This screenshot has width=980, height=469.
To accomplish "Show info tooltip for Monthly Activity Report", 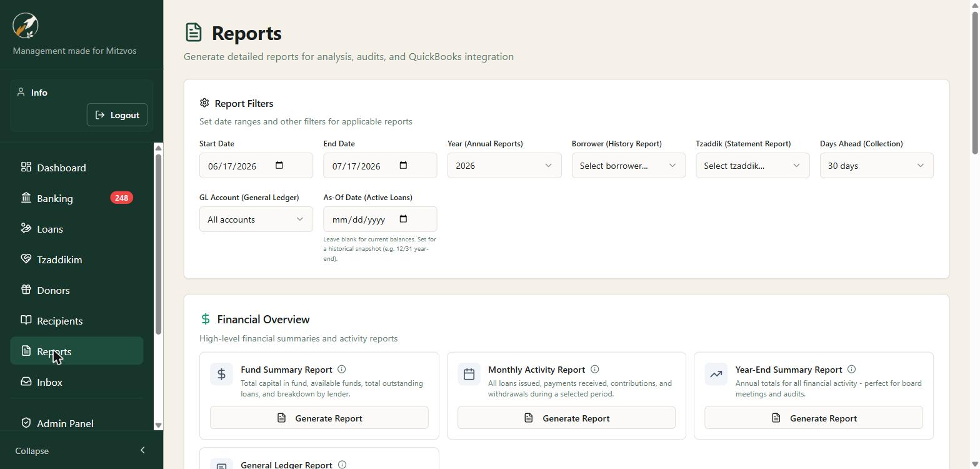I will [x=595, y=370].
